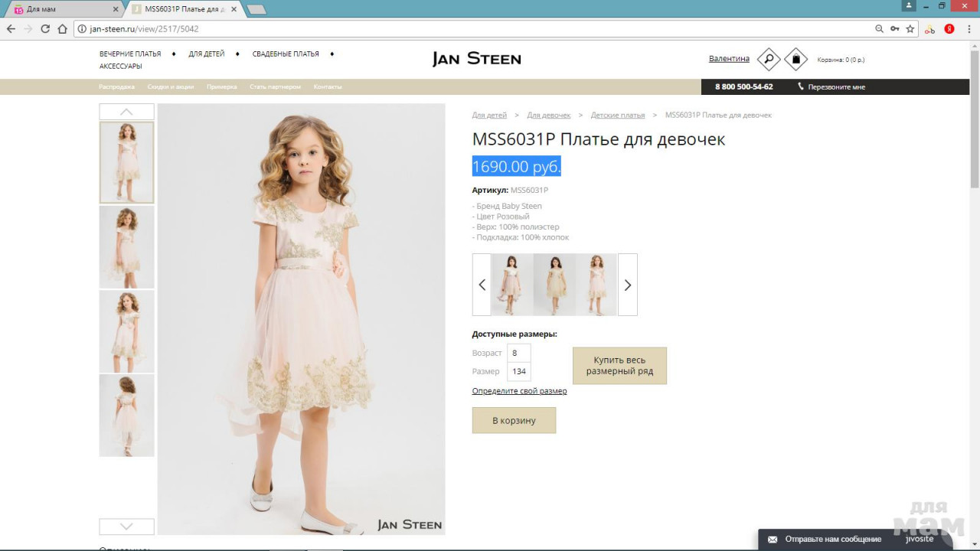Screen dimensions: 980x551
Task: Open the Определите свой размер link
Action: click(519, 391)
